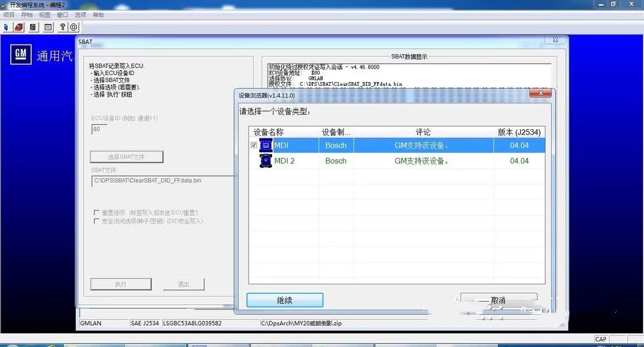
Task: Click the 版本 (J2534) column header
Action: point(519,132)
